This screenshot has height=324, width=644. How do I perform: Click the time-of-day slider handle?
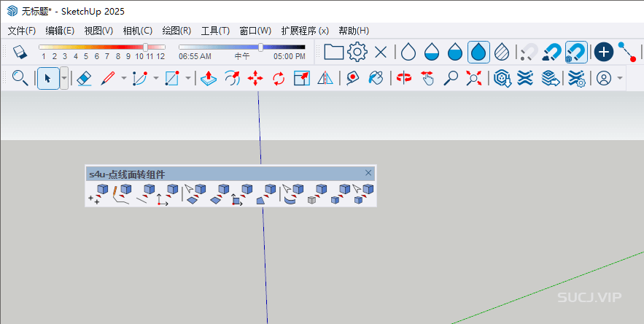261,47
